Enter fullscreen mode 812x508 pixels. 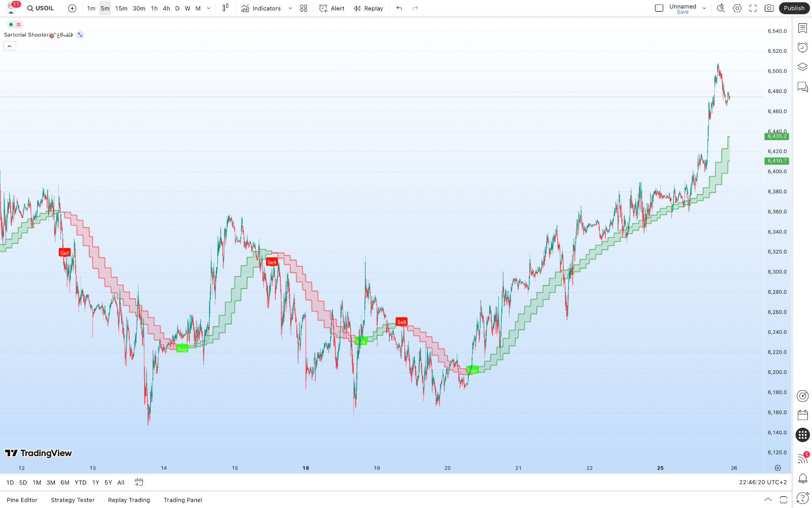pyautogui.click(x=753, y=8)
